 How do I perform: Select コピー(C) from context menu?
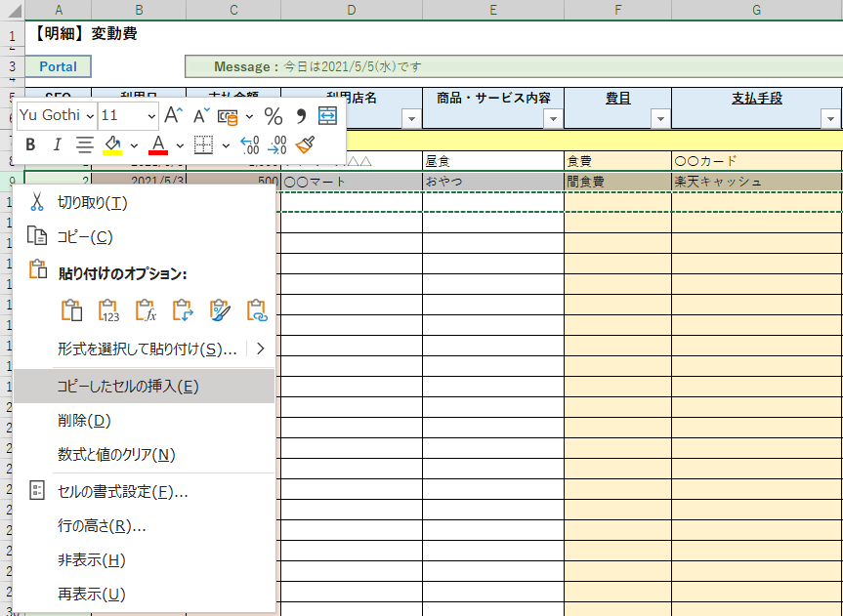(x=145, y=237)
